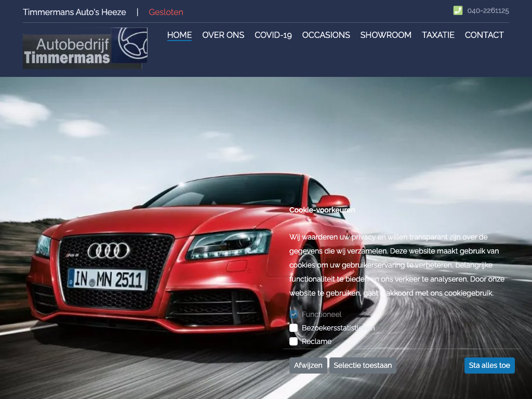Viewport: 532px width, 399px height.
Task: Go to the CONTACT page
Action: (484, 35)
